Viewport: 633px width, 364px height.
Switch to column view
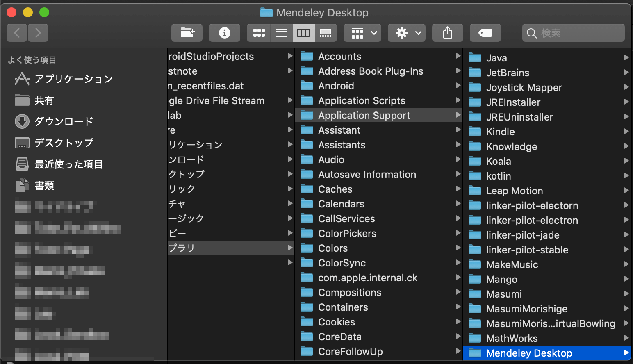pos(303,33)
